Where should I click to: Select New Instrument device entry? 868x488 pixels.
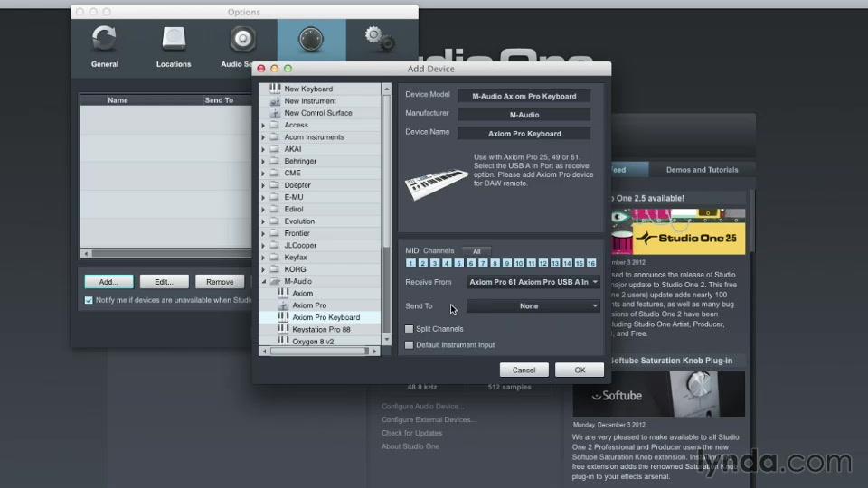click(310, 101)
